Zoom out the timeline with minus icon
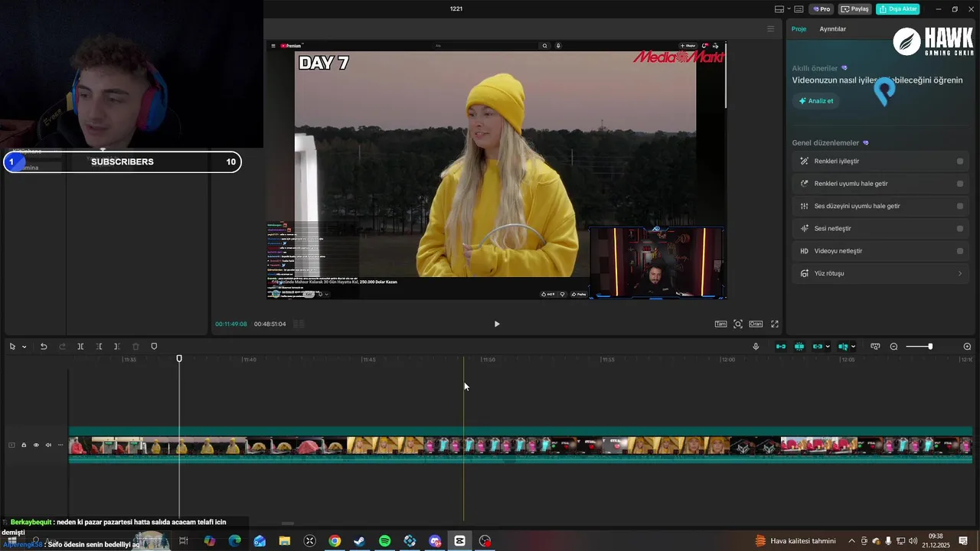 [893, 347]
